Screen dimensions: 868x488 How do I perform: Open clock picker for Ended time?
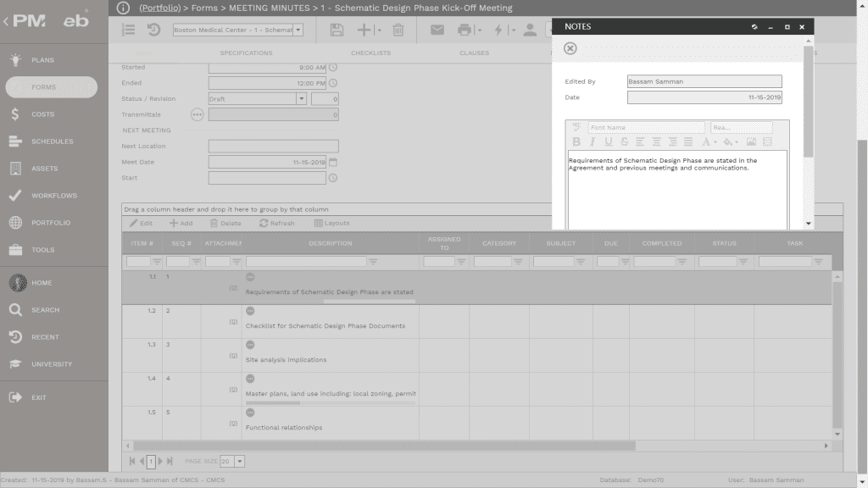click(333, 83)
